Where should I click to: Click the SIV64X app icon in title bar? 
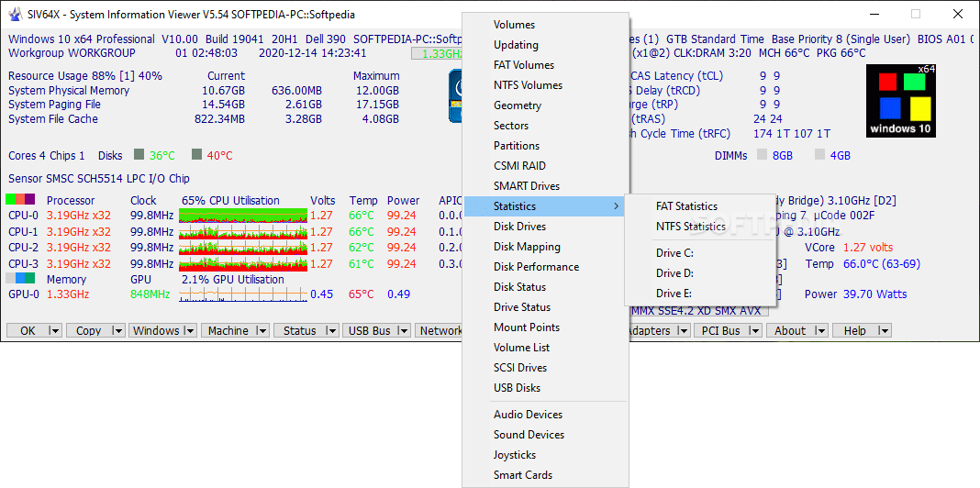[x=15, y=15]
